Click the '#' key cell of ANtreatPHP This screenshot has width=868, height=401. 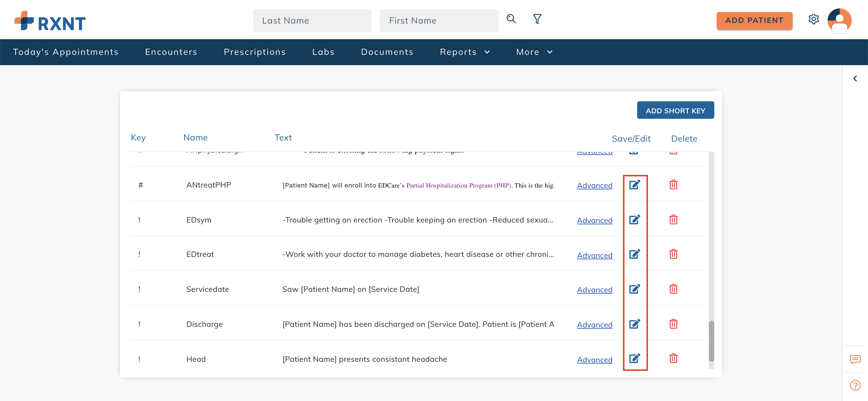click(x=140, y=185)
